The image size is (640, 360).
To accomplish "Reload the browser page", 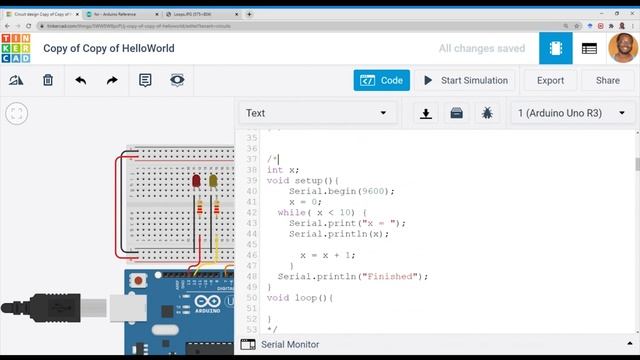I will 29,26.
